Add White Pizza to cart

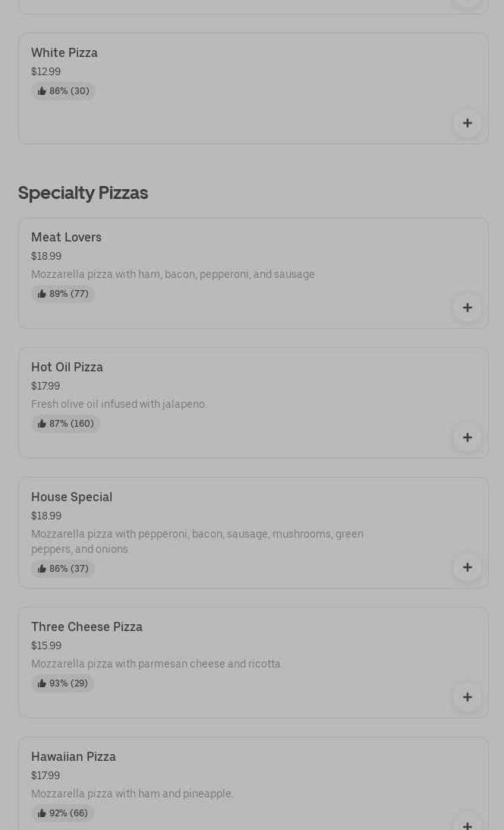click(x=467, y=123)
